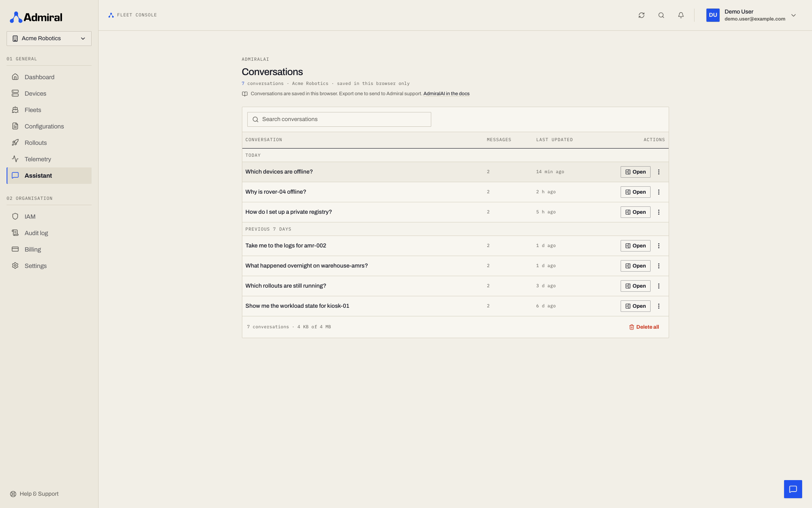
Task: Open Rollouts in the sidebar
Action: pyautogui.click(x=49, y=143)
